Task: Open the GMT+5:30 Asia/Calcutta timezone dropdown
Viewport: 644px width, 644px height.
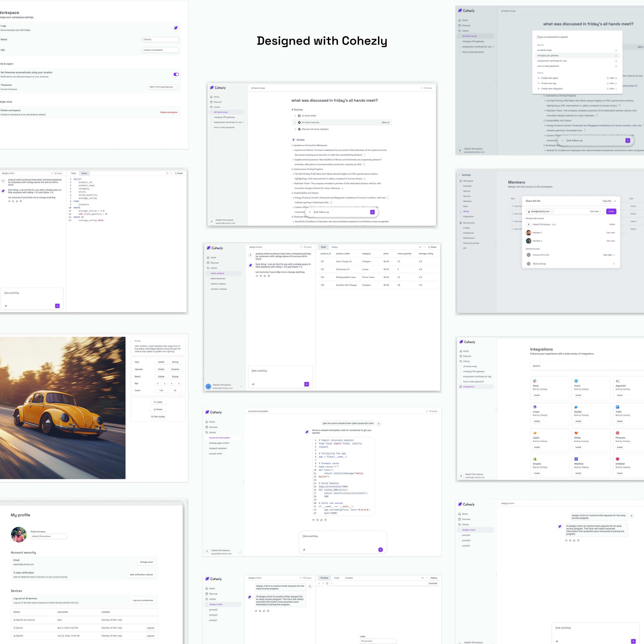Action: (x=163, y=87)
